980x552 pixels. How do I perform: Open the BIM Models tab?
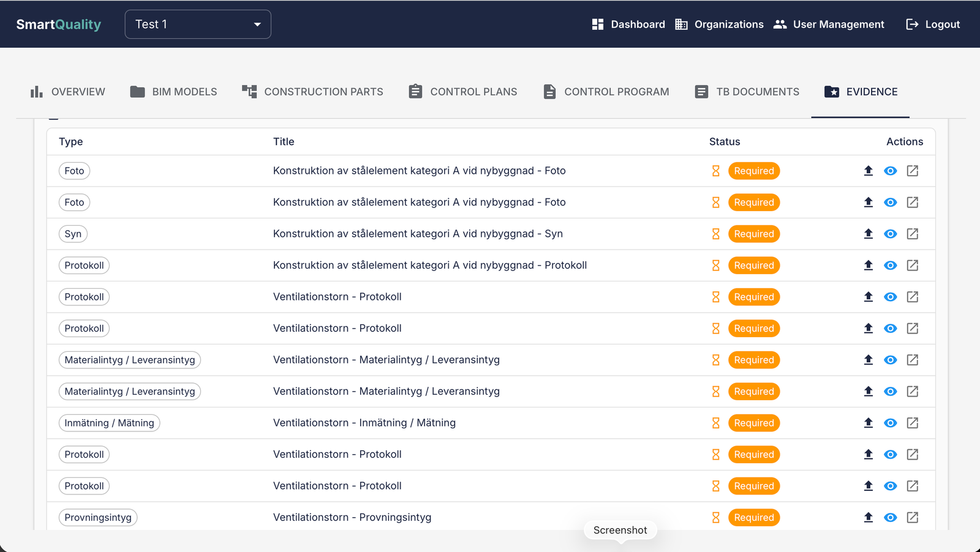[174, 92]
